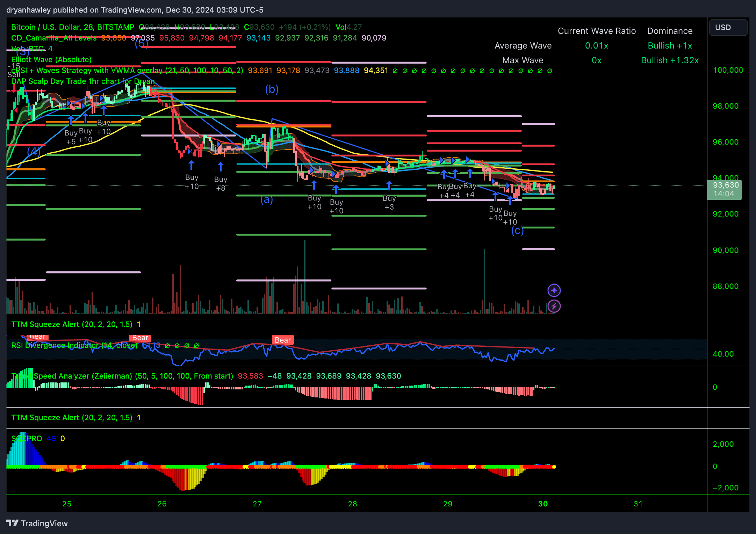Click the Bullish +1.32x dominance value
The height and width of the screenshot is (534, 756).
pos(670,60)
